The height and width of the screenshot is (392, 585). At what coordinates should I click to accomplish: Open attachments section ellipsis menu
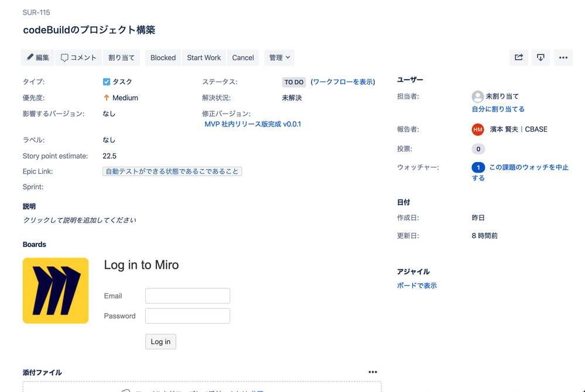(372, 372)
